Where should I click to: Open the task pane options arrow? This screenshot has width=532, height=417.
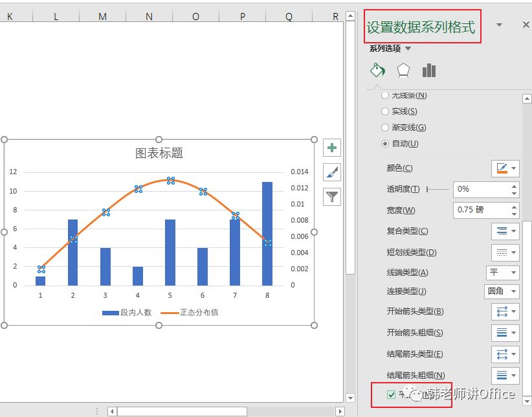[x=499, y=25]
